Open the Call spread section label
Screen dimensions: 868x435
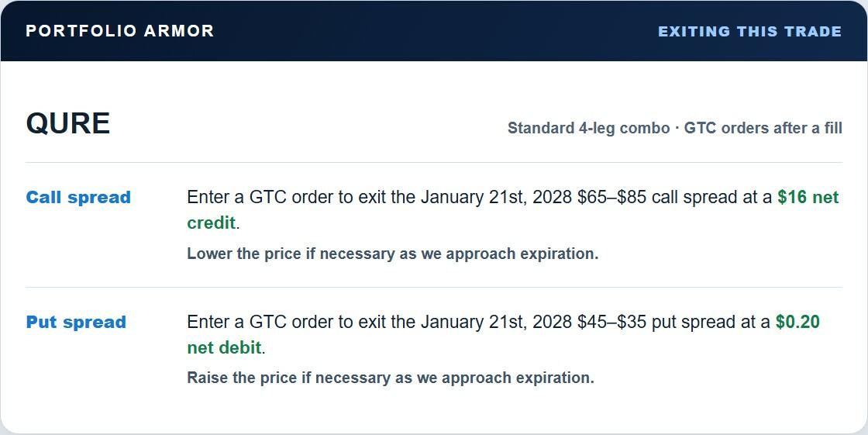[78, 197]
